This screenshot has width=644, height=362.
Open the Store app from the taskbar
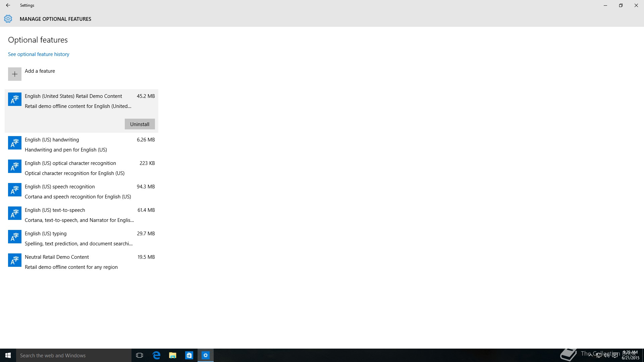pos(189,355)
